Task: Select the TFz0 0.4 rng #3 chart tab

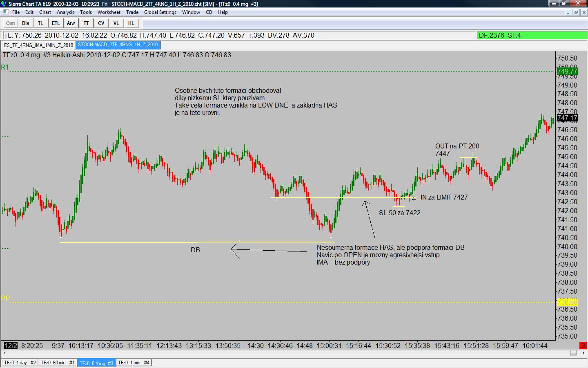Action: coord(96,363)
